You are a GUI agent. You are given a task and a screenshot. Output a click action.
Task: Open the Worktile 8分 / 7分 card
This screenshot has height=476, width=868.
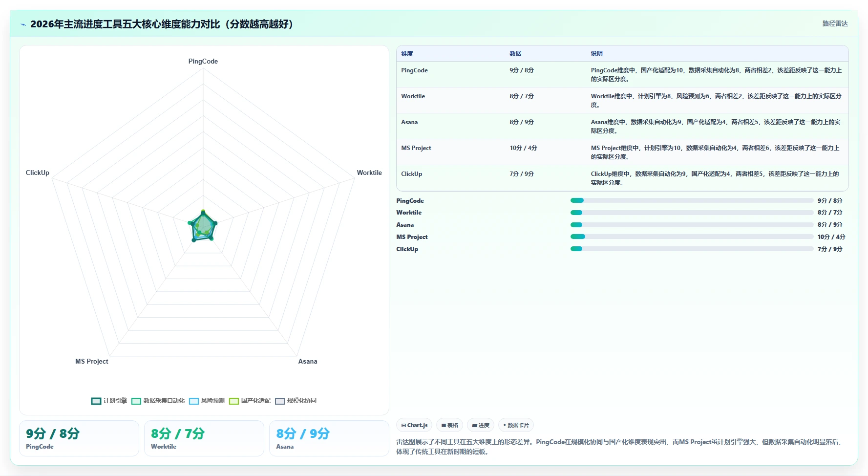coord(204,438)
